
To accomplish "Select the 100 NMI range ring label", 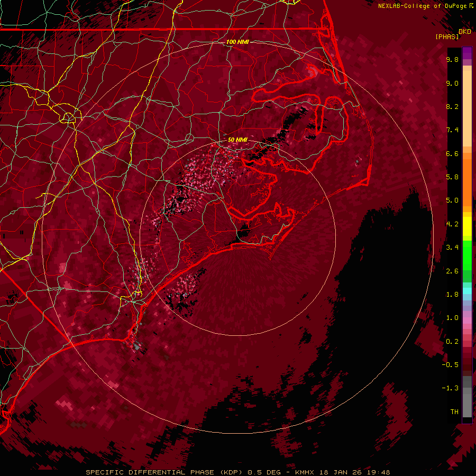I will point(237,42).
